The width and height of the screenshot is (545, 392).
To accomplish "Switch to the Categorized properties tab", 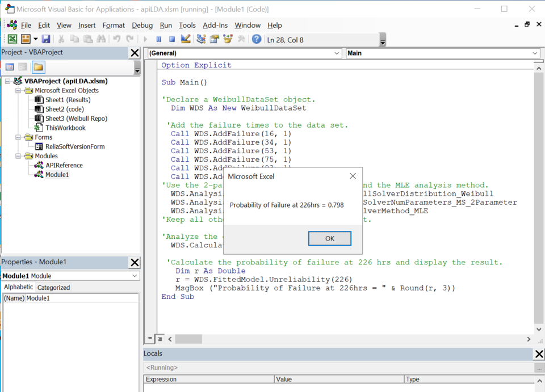I will click(53, 288).
